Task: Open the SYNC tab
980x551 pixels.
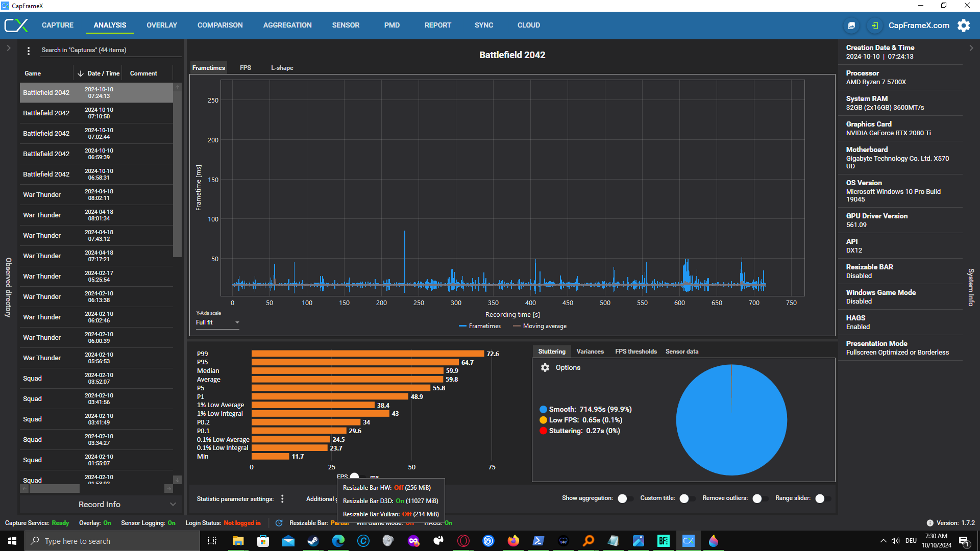Action: pyautogui.click(x=484, y=25)
